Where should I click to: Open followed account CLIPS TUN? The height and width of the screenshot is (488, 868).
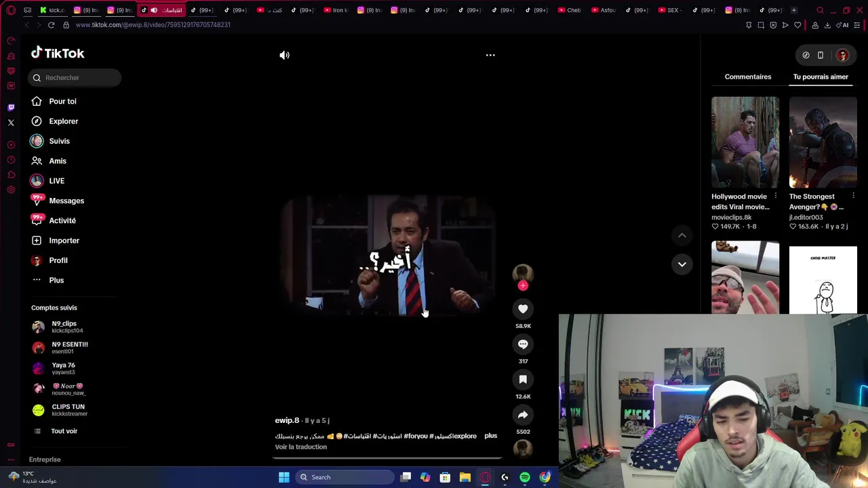pyautogui.click(x=60, y=410)
